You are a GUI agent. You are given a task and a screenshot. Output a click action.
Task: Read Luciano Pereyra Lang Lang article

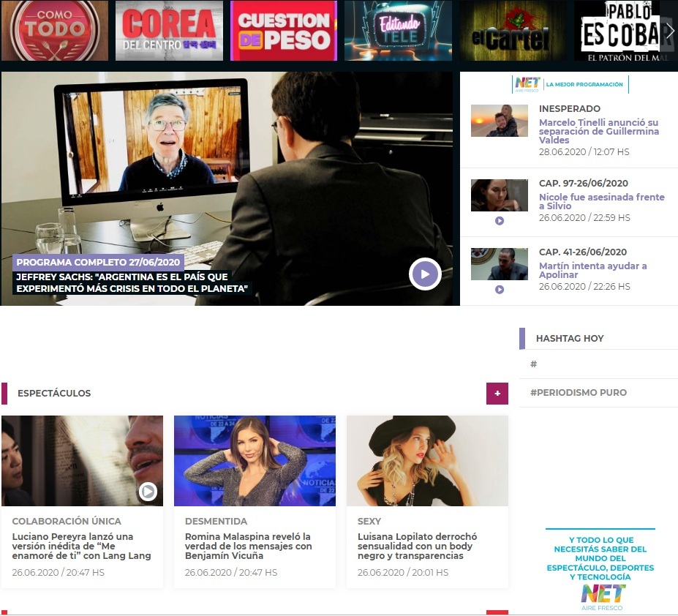click(81, 546)
